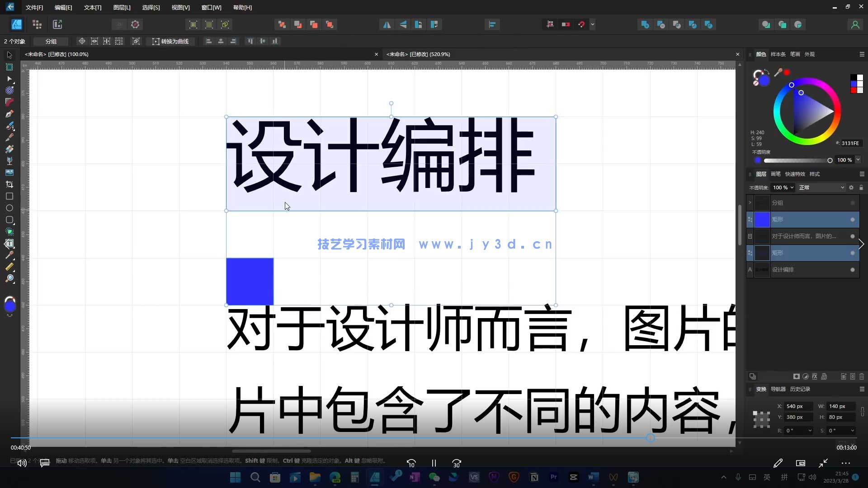Open Premiere Pro from the taskbar
This screenshot has width=868, height=488.
[x=554, y=477]
